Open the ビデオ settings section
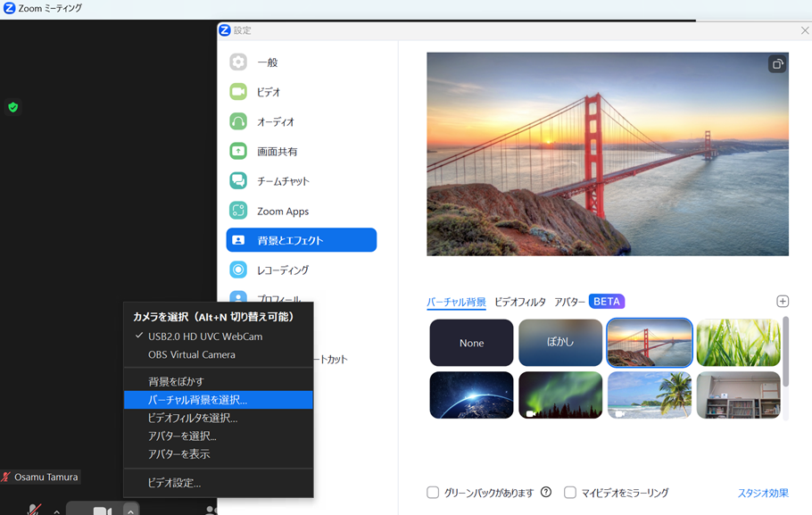812x515 pixels. click(268, 92)
